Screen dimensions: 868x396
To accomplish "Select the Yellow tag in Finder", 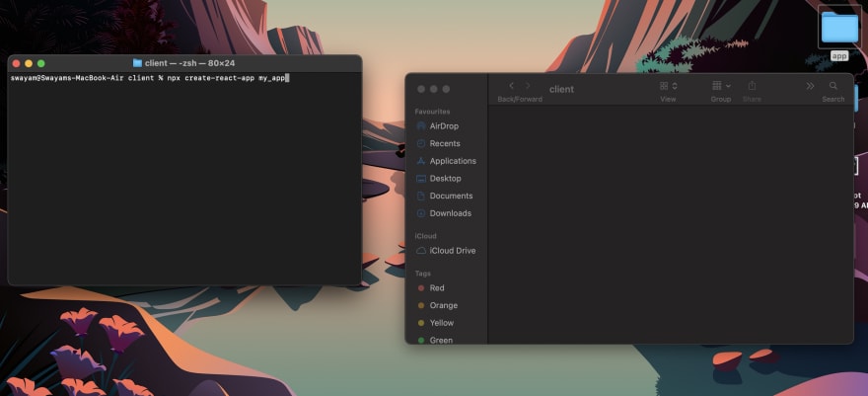I will click(x=436, y=323).
